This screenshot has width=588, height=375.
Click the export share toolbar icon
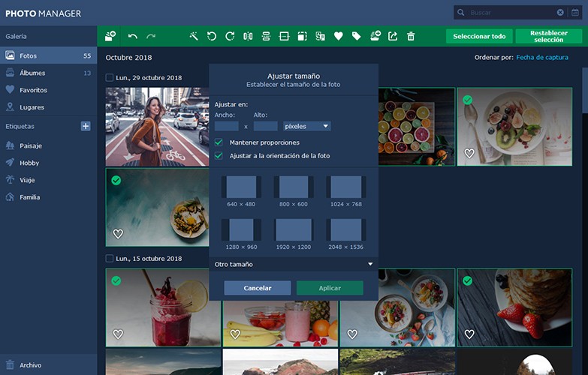393,36
